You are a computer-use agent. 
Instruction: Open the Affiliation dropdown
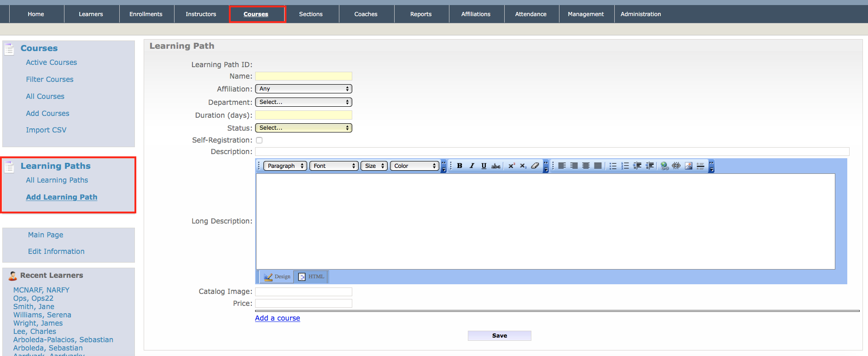coord(303,89)
